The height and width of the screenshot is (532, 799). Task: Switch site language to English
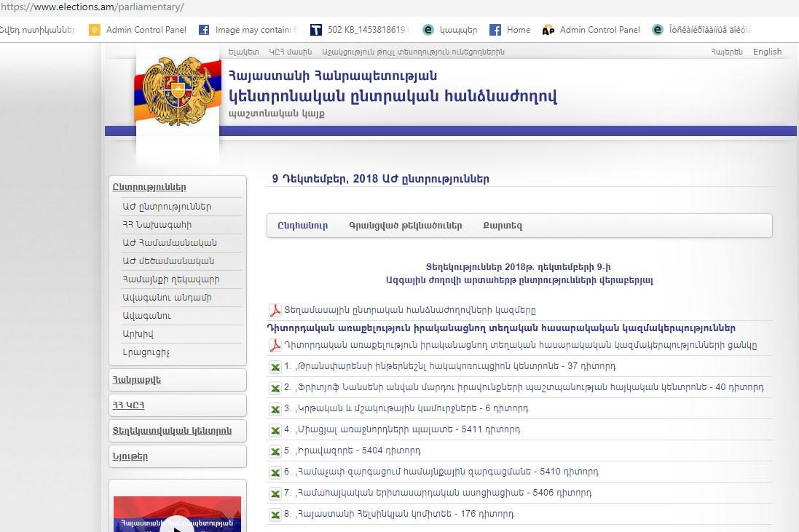[x=768, y=52]
